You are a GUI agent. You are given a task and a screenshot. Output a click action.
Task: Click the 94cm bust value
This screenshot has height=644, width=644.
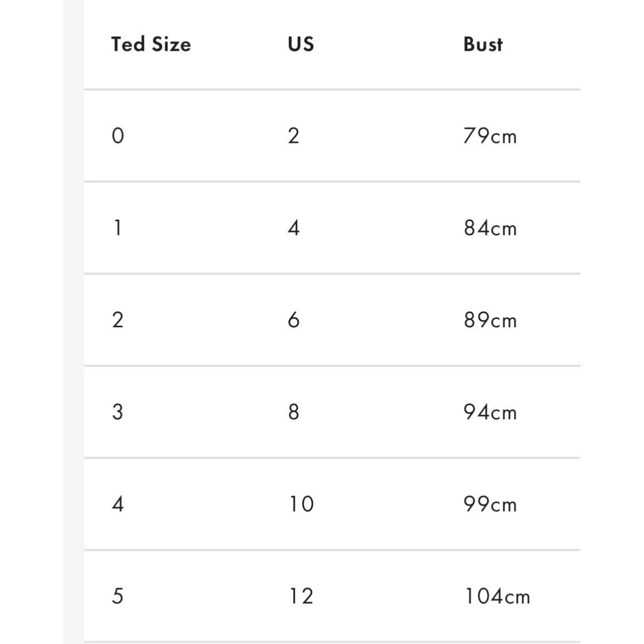click(490, 413)
